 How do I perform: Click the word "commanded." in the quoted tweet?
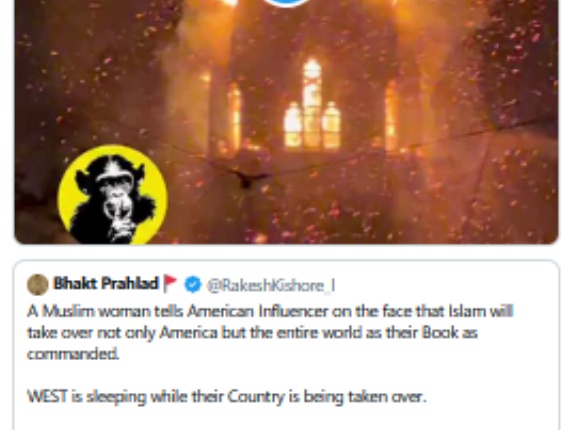[x=73, y=354]
